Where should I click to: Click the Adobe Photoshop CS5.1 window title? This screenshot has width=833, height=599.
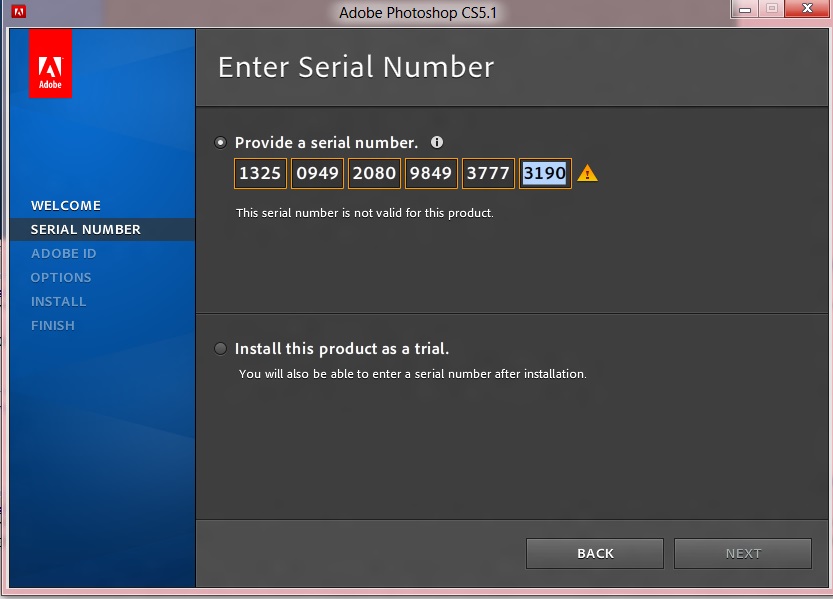418,12
